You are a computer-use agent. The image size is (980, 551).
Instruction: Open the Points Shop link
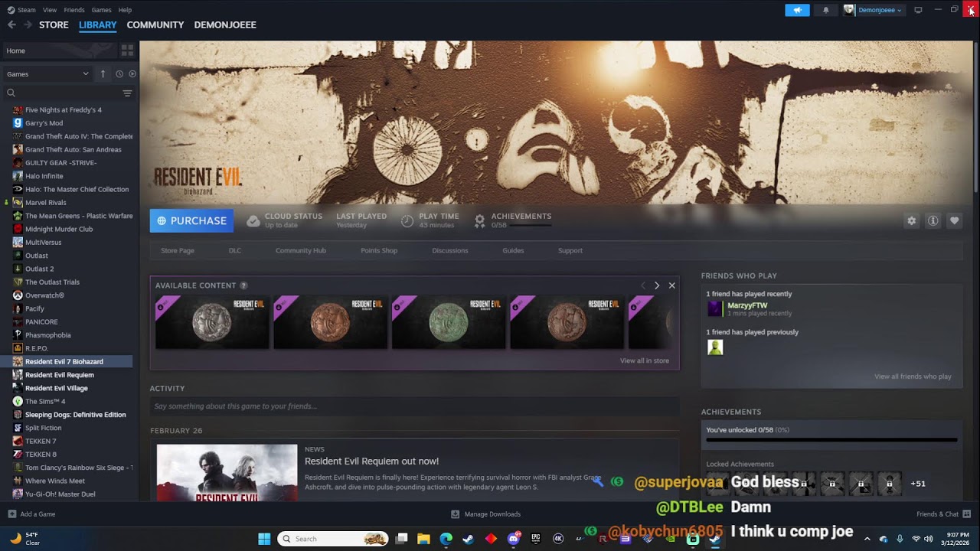(x=379, y=250)
